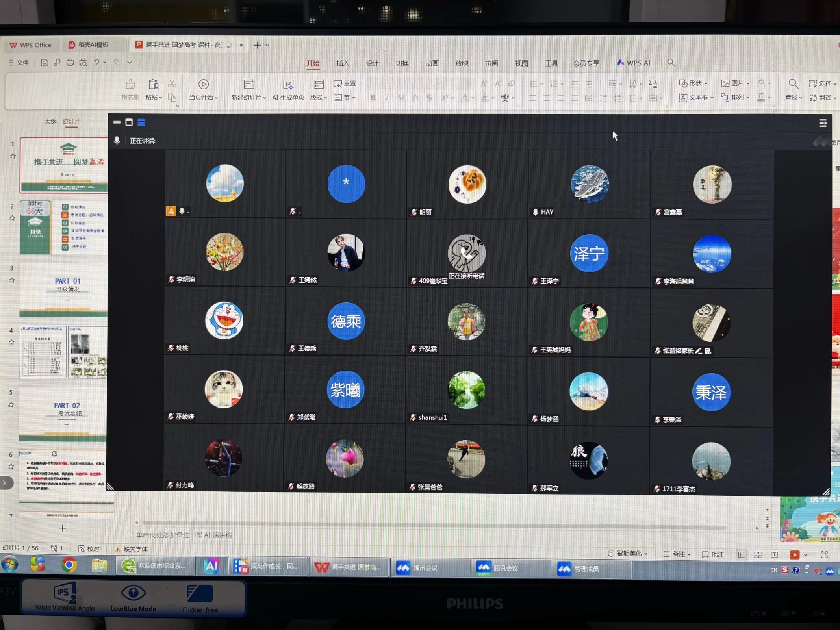
Task: Click the 当页开始 slideshow play icon
Action: (x=203, y=84)
